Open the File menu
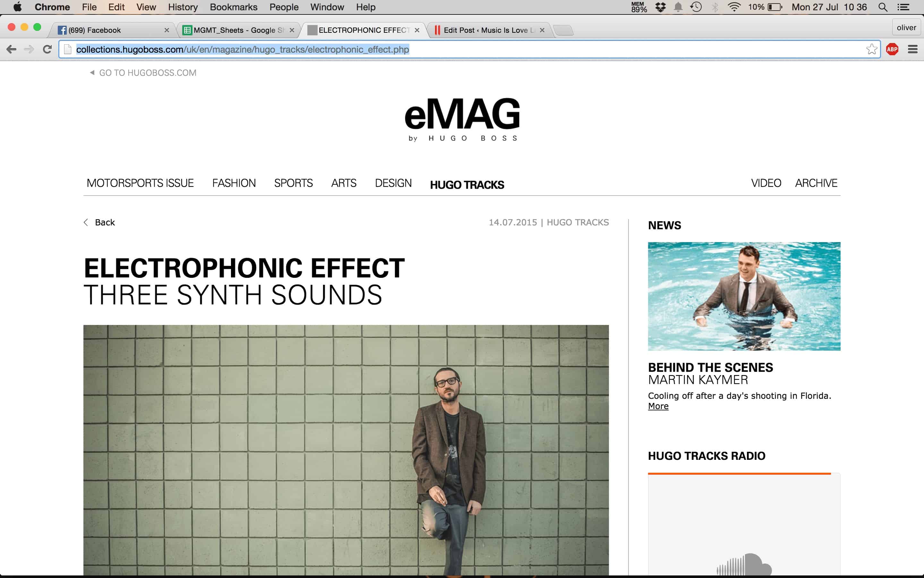 (89, 7)
